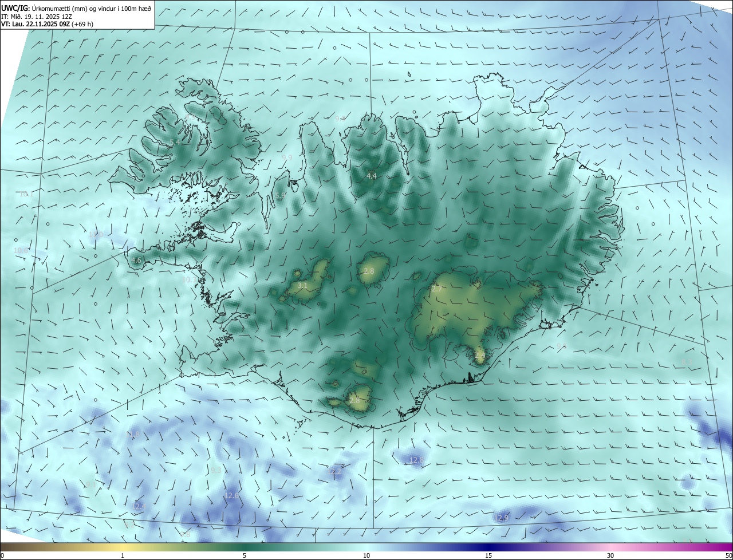Click the 10.3 value label on the map
The height and width of the screenshot is (560, 733).
tap(190, 279)
